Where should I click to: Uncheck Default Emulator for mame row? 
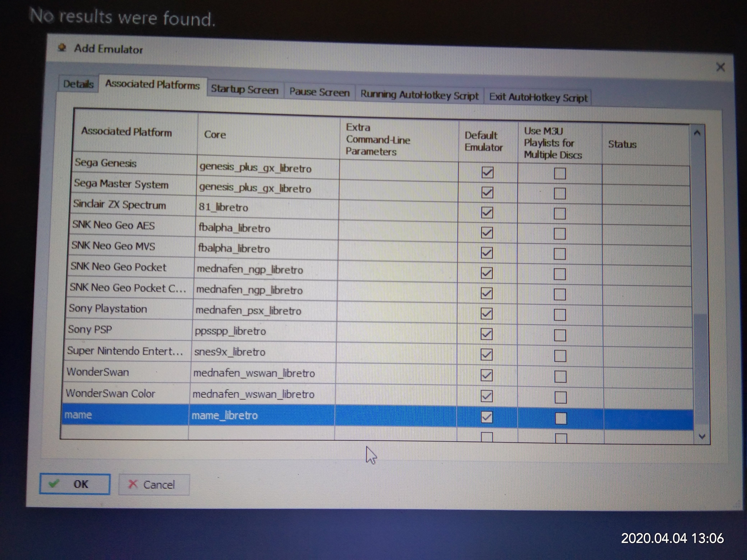click(487, 417)
